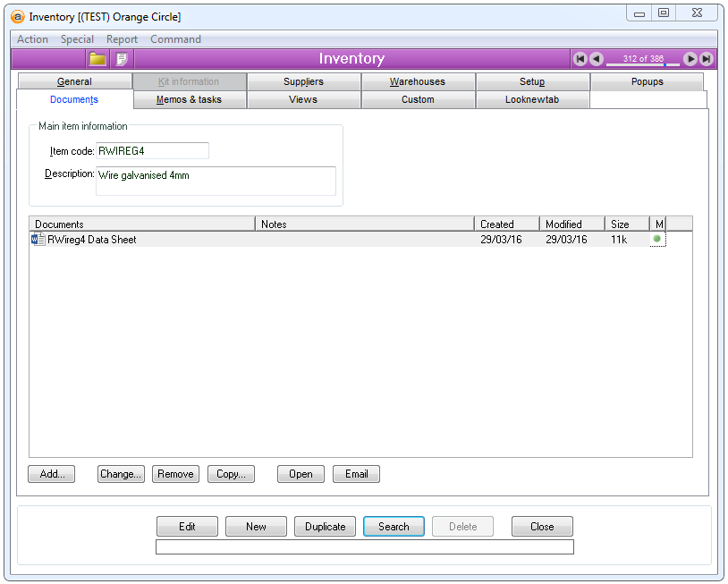Image resolution: width=728 pixels, height=584 pixels.
Task: Click the Word document icon for RWireg4
Action: coord(38,240)
